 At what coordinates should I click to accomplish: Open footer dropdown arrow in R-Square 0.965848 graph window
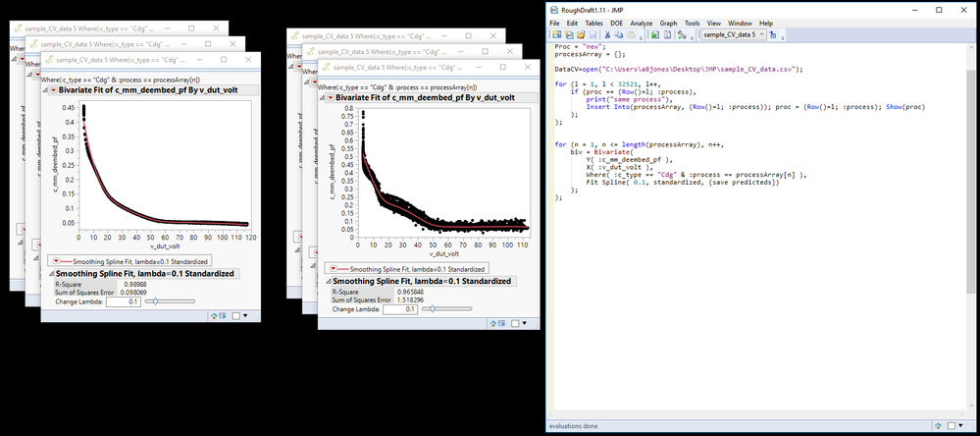point(525,323)
